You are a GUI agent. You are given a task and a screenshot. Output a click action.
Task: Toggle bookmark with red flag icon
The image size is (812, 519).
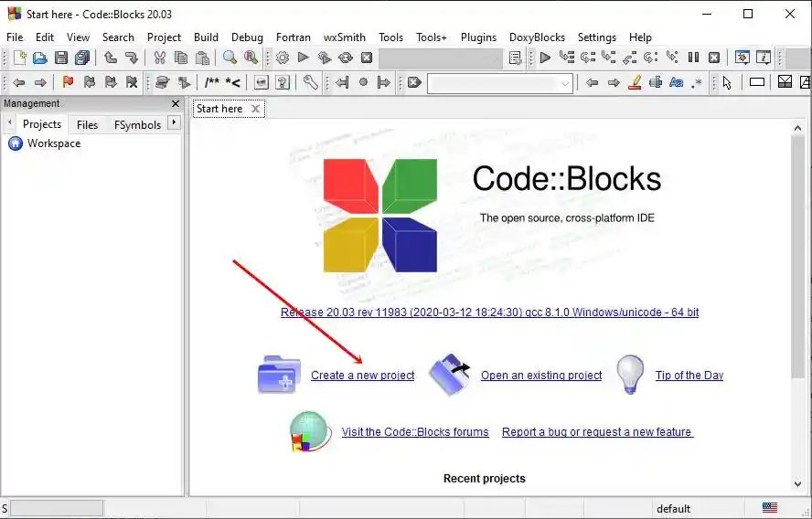68,82
